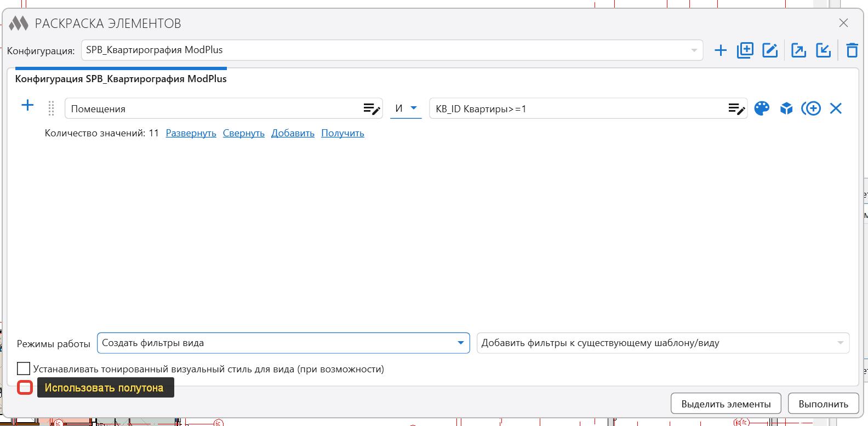The width and height of the screenshot is (868, 426).
Task: Toggle the Использовать полутона checkbox
Action: pos(25,388)
